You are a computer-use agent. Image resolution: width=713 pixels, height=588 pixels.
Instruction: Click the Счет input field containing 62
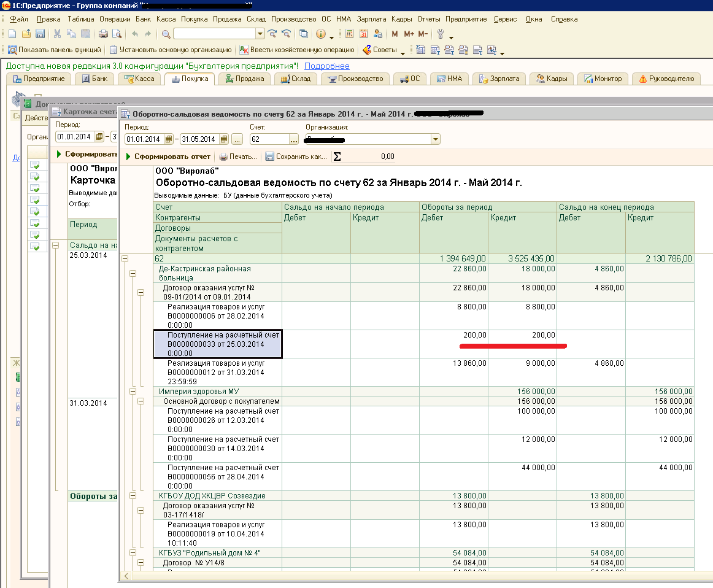[268, 139]
